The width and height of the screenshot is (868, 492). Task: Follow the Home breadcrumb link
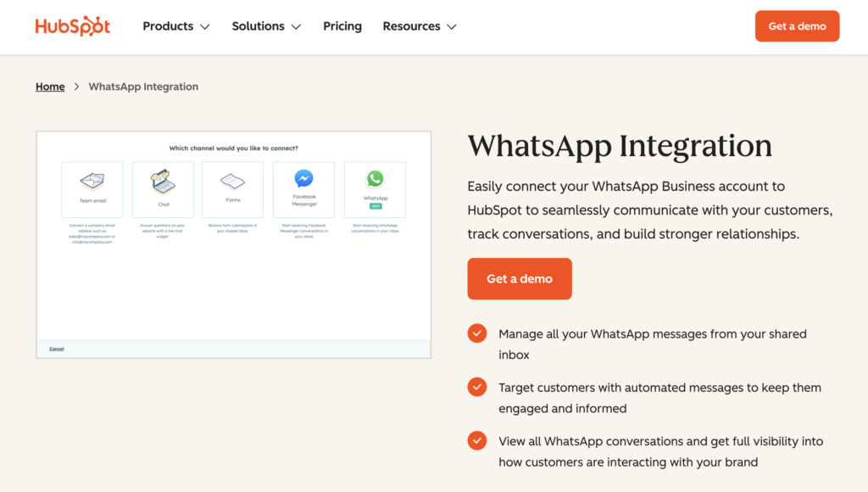tap(50, 87)
